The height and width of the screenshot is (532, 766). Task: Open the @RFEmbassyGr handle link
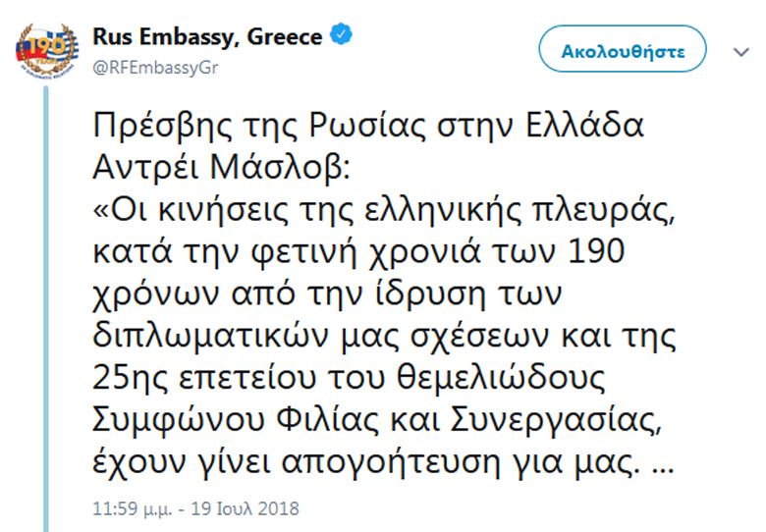[155, 68]
